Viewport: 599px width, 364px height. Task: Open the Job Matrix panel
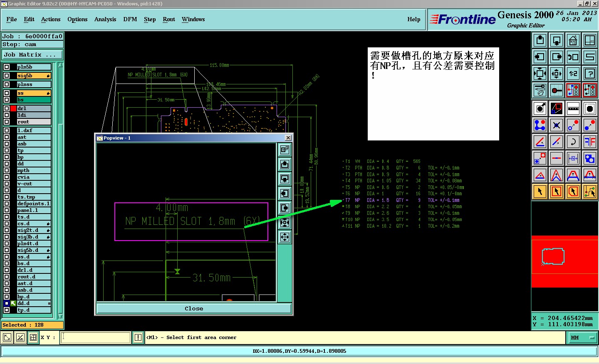point(32,55)
